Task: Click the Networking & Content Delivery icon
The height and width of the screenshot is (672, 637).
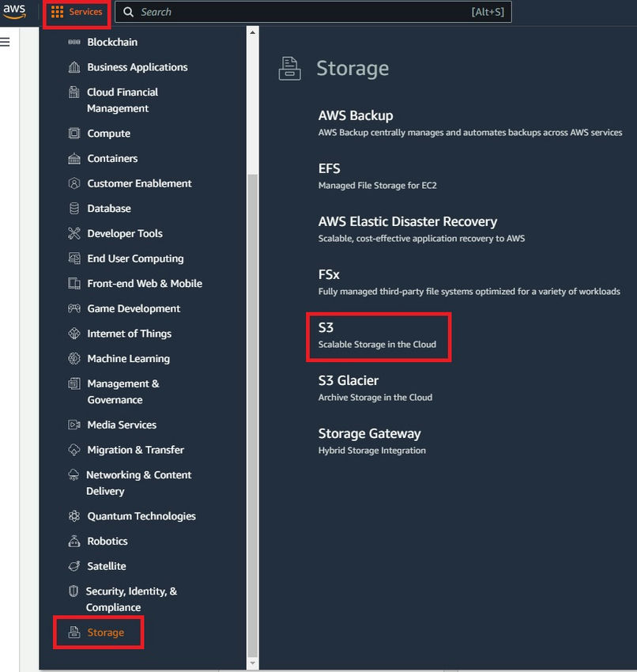Action: pyautogui.click(x=73, y=475)
